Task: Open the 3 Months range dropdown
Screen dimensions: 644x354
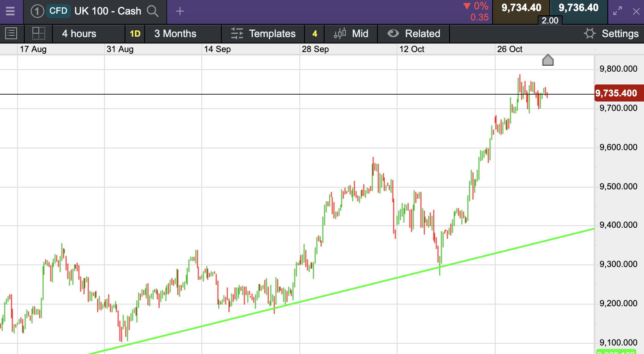Action: (x=175, y=34)
